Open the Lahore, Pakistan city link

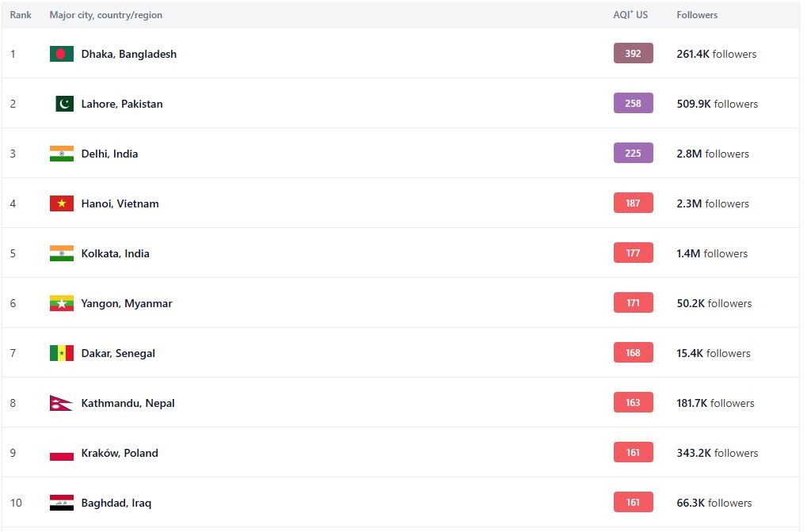(x=122, y=104)
